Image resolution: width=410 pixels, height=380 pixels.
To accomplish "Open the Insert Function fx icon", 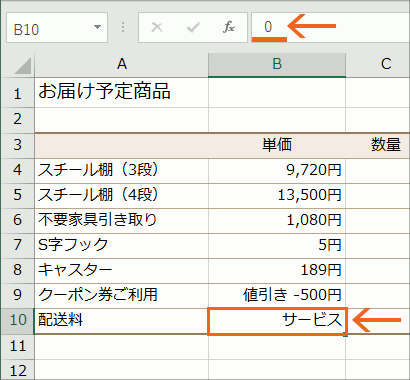I will (x=229, y=27).
